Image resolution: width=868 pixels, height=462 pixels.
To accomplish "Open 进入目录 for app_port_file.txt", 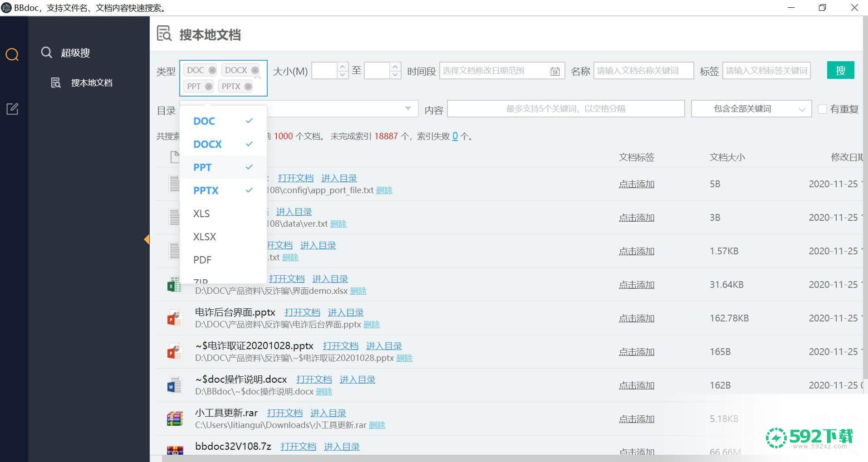I will (x=339, y=178).
